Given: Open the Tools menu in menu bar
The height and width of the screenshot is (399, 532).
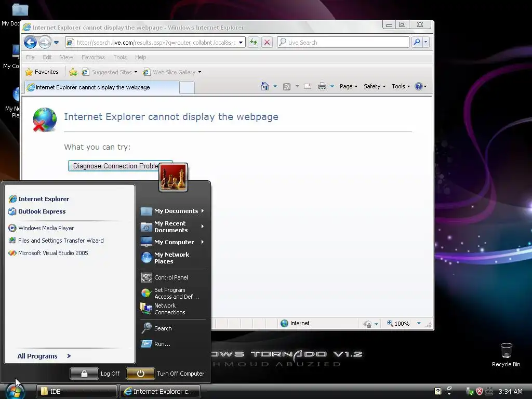Looking at the screenshot, I should pyautogui.click(x=120, y=57).
